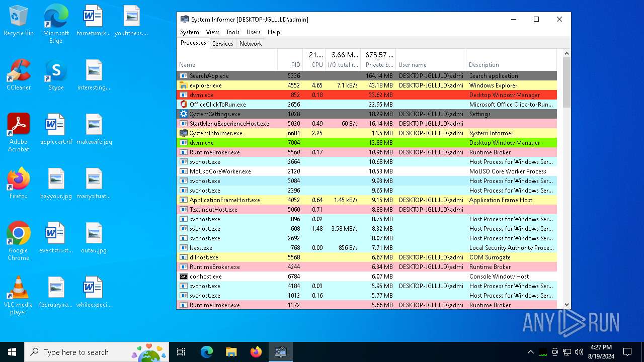Open the System menu
Screen dimensions: 644x362
click(x=190, y=32)
